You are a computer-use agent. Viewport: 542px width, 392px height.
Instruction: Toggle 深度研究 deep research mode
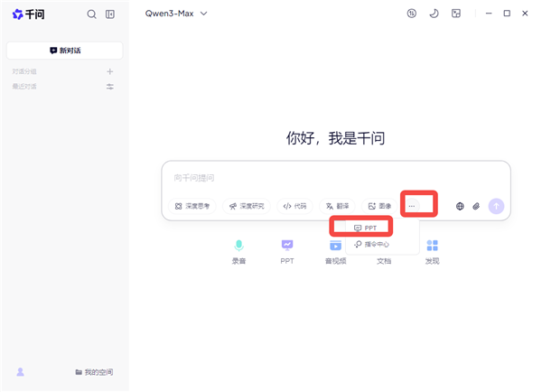(x=247, y=206)
